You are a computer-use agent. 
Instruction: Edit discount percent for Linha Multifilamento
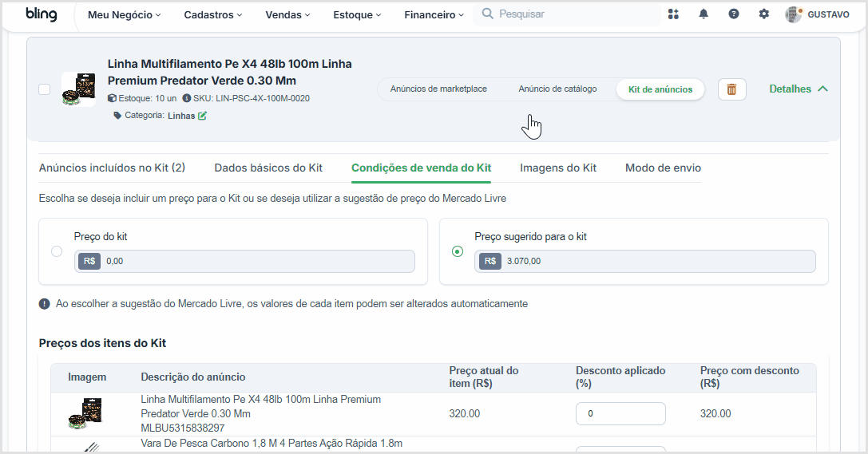pos(620,413)
